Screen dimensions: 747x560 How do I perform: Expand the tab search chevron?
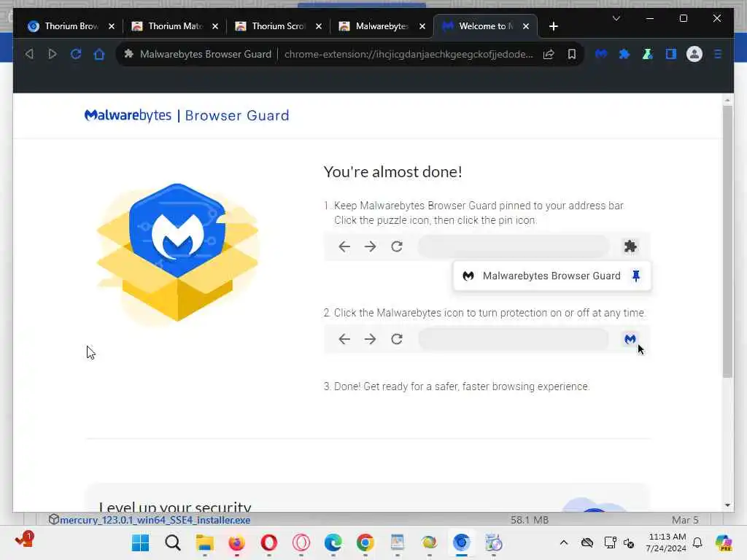coord(616,18)
